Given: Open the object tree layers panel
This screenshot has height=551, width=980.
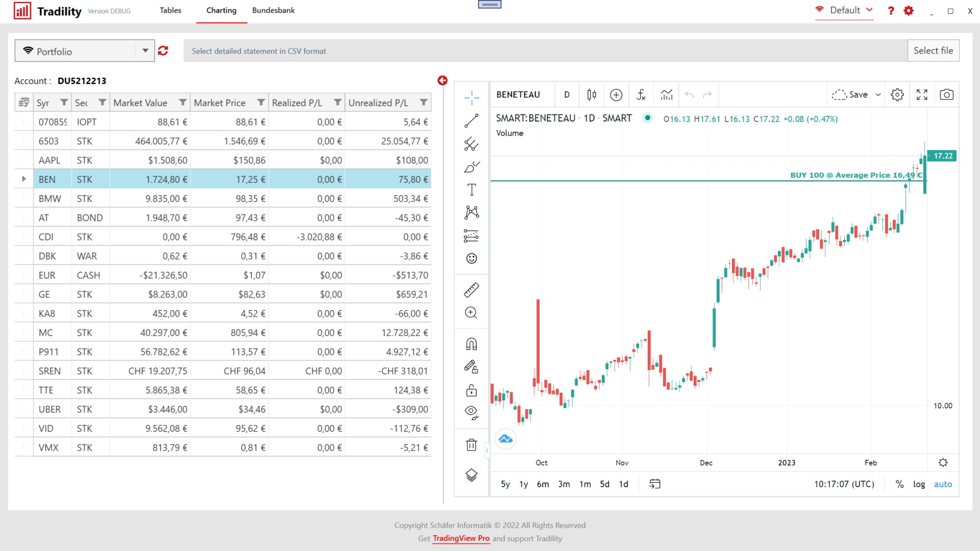Looking at the screenshot, I should pyautogui.click(x=472, y=475).
